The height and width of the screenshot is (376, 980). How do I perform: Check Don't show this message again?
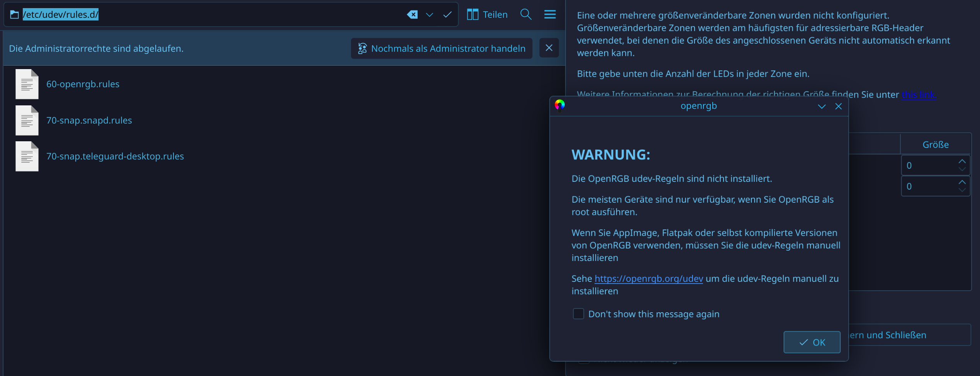(578, 314)
